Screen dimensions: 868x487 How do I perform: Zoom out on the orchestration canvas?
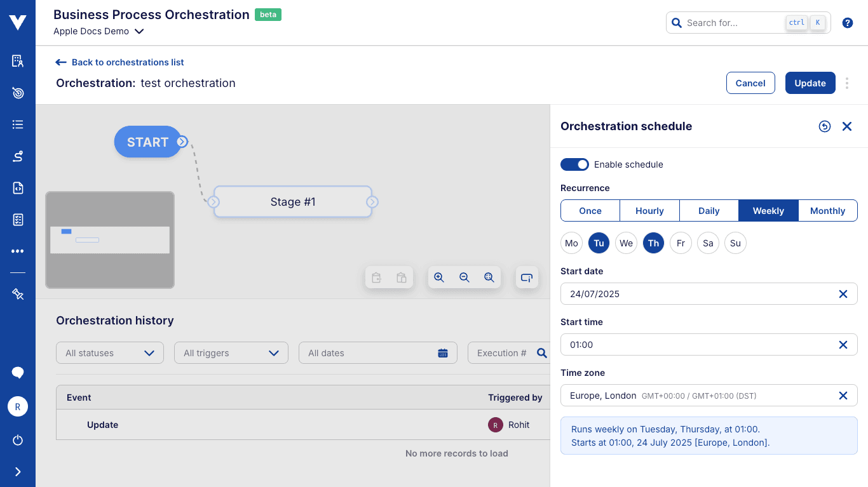pos(464,277)
